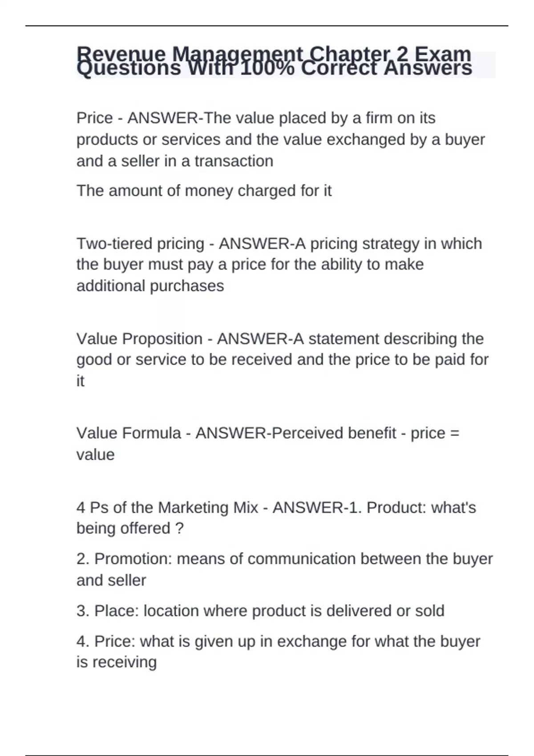Click the term 'Value Formula'
Image resolution: width=534 pixels, height=756 pixels.
click(x=129, y=433)
